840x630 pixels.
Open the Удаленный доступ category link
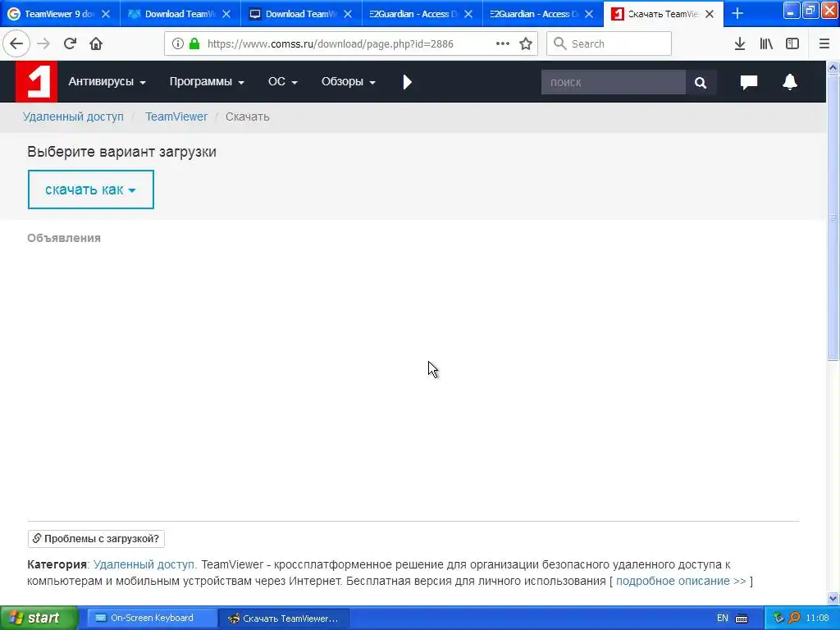[144, 564]
